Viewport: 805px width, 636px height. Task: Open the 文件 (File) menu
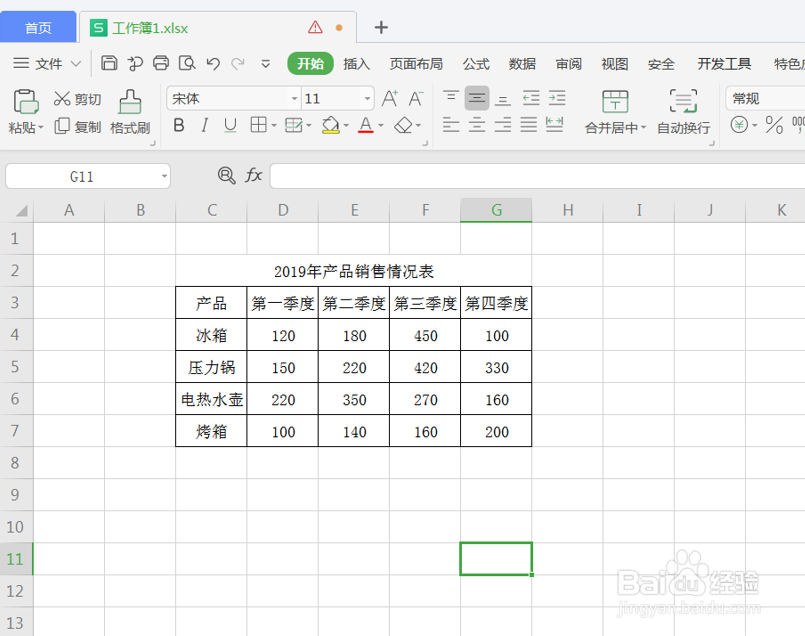[48, 63]
